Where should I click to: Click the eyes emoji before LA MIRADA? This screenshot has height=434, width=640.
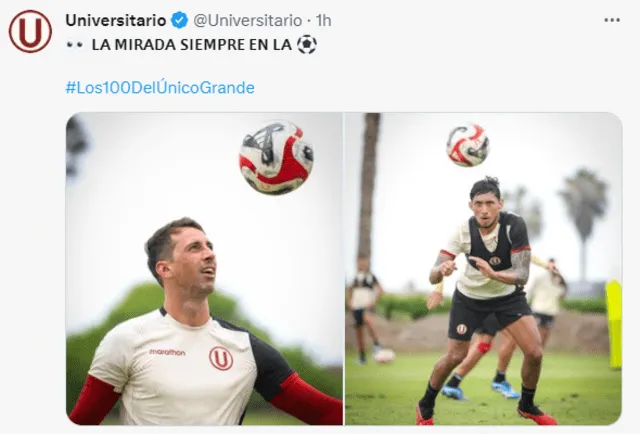[x=75, y=45]
